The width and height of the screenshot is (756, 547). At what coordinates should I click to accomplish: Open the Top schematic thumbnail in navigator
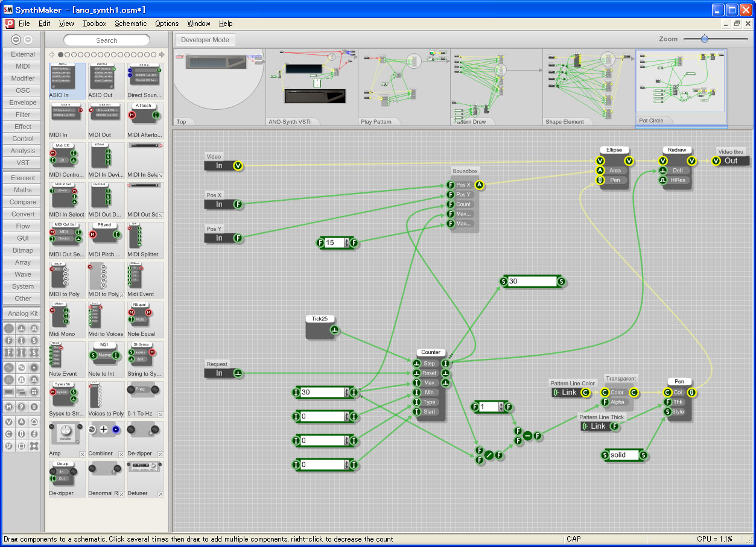(x=218, y=87)
